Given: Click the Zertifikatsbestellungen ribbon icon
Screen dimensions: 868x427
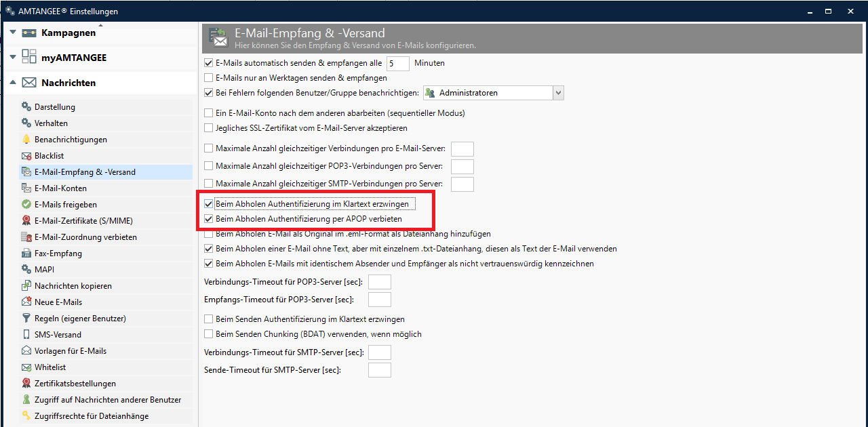Looking at the screenshot, I should pos(26,384).
